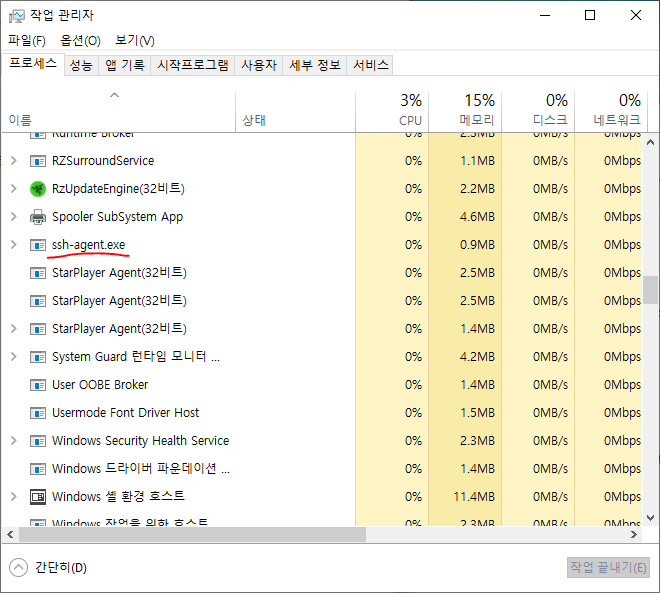Click the Windows Security Health Service icon
The width and height of the screenshot is (660, 593).
coord(38,441)
